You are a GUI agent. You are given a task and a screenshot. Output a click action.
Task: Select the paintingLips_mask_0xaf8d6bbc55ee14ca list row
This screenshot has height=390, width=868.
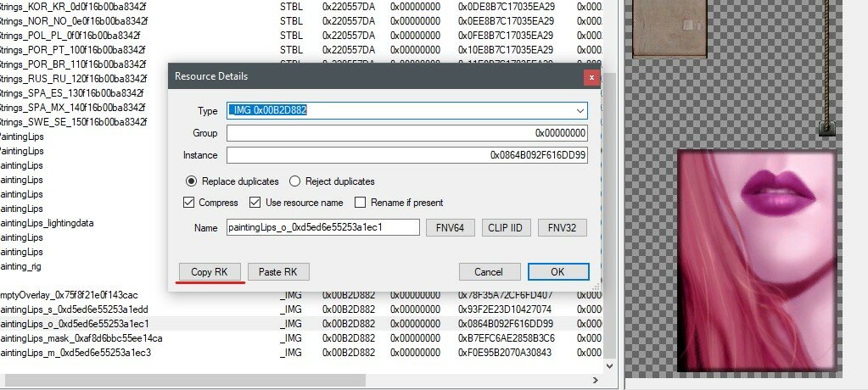click(x=302, y=338)
